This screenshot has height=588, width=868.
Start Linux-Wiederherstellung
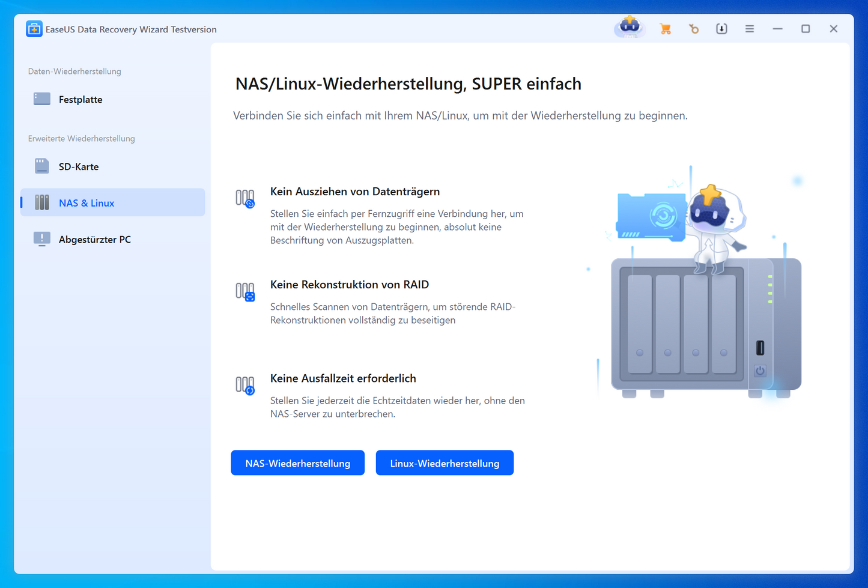click(x=445, y=463)
